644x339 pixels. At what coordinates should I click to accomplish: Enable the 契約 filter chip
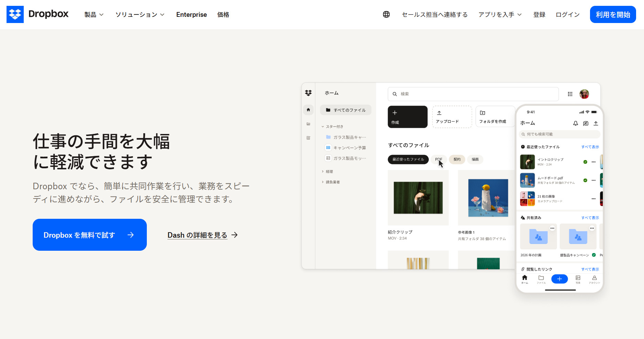457,159
